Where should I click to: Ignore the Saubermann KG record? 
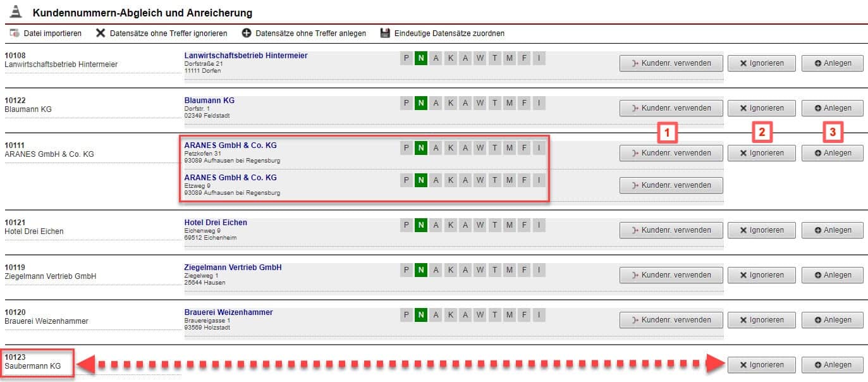pos(762,365)
